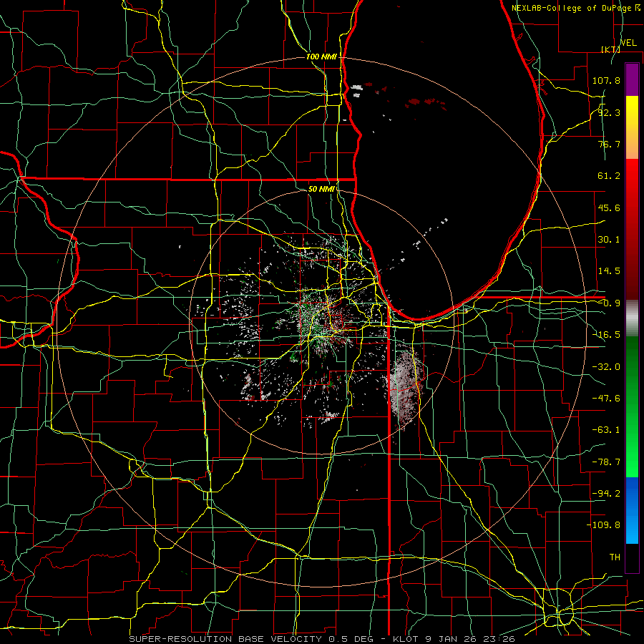This screenshot has width=644, height=644.
Task: Select the red segment of the color bar
Action: (632, 229)
